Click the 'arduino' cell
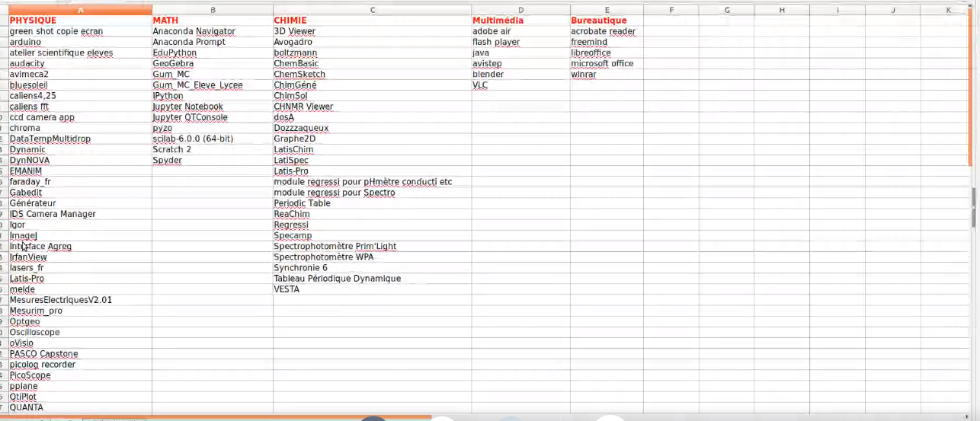980x421 pixels. pos(80,42)
